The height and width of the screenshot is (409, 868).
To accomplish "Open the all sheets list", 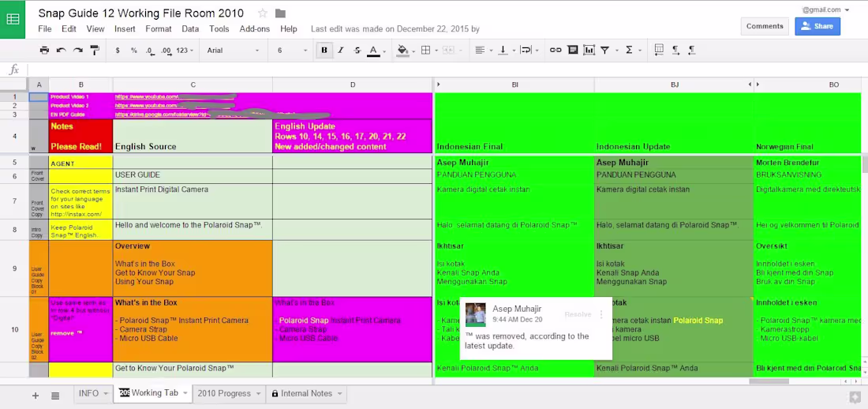I will point(55,396).
